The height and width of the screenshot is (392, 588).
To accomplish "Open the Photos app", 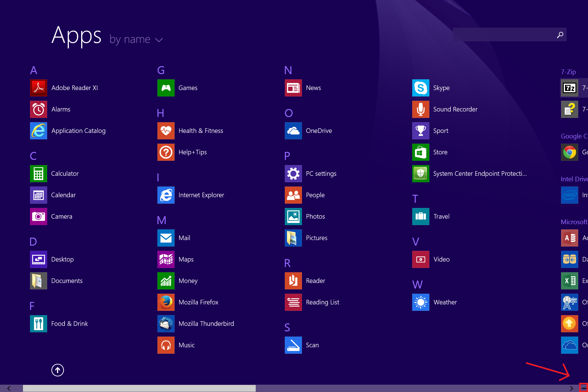I will pyautogui.click(x=293, y=217).
